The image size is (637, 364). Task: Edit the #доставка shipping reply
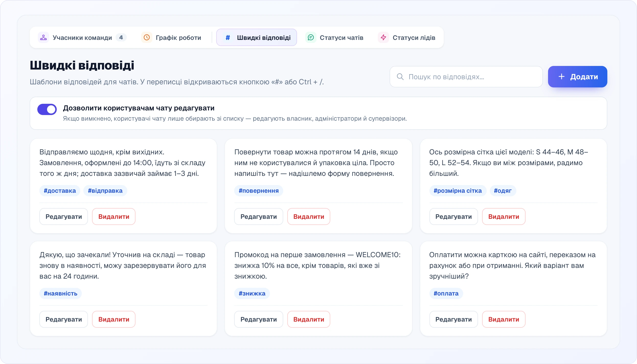[64, 217]
